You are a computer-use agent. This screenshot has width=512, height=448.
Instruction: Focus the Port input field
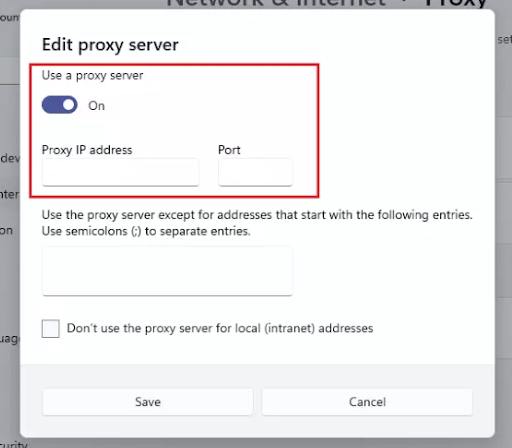pyautogui.click(x=256, y=172)
